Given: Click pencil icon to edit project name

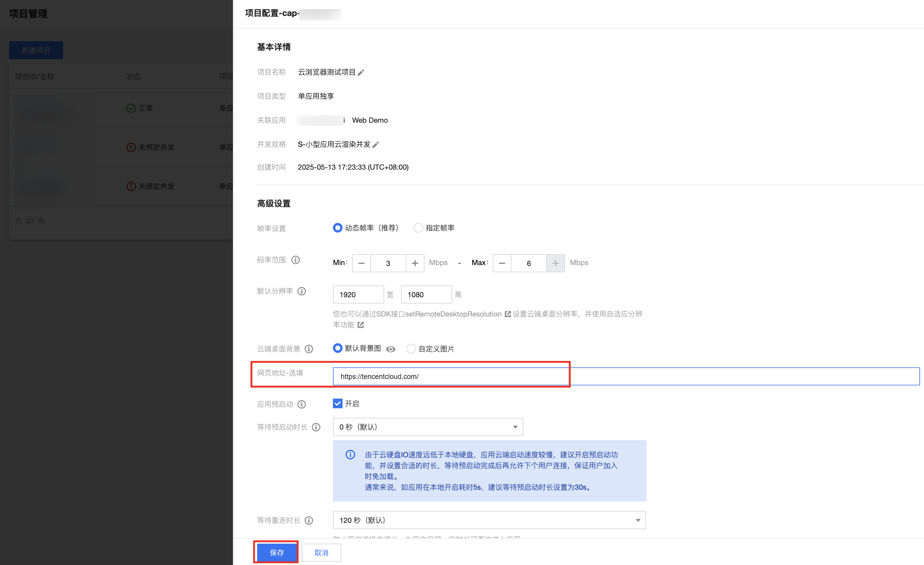Looking at the screenshot, I should [361, 72].
